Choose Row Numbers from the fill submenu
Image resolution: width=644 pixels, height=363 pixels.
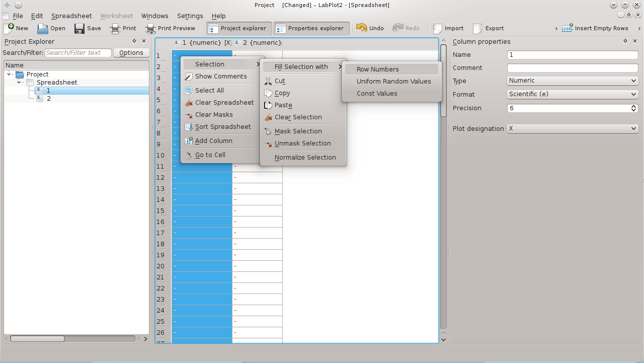pyautogui.click(x=378, y=69)
